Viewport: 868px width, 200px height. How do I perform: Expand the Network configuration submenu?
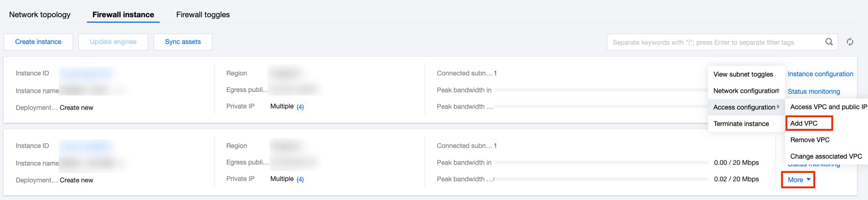click(x=746, y=91)
